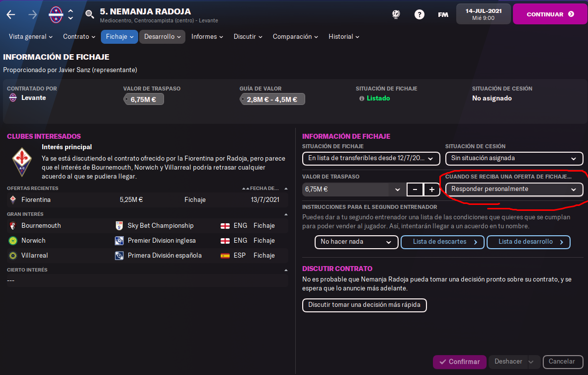Image resolution: width=588 pixels, height=375 pixels.
Task: Click the search magnifier icon
Action: click(x=89, y=14)
